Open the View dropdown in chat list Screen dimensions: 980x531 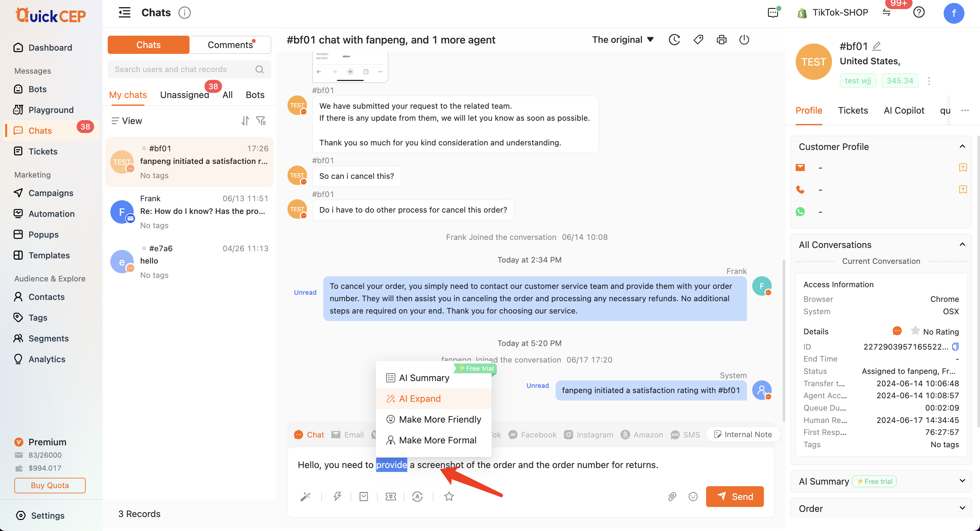tap(127, 121)
